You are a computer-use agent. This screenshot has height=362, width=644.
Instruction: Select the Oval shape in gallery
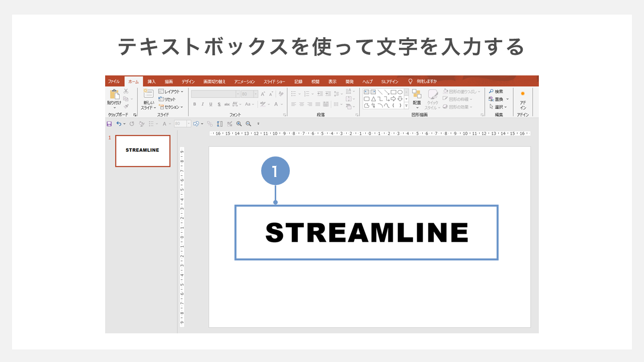pyautogui.click(x=400, y=92)
